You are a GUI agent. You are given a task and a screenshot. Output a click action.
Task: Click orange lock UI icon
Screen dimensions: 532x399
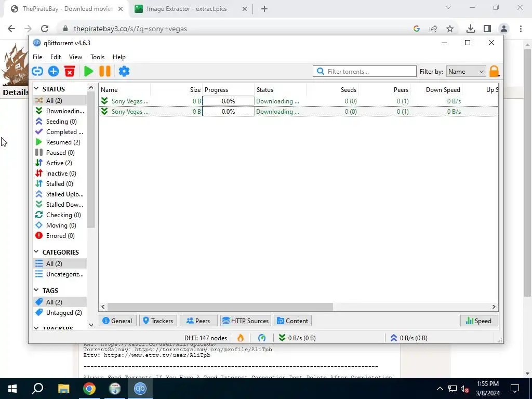pyautogui.click(x=494, y=71)
